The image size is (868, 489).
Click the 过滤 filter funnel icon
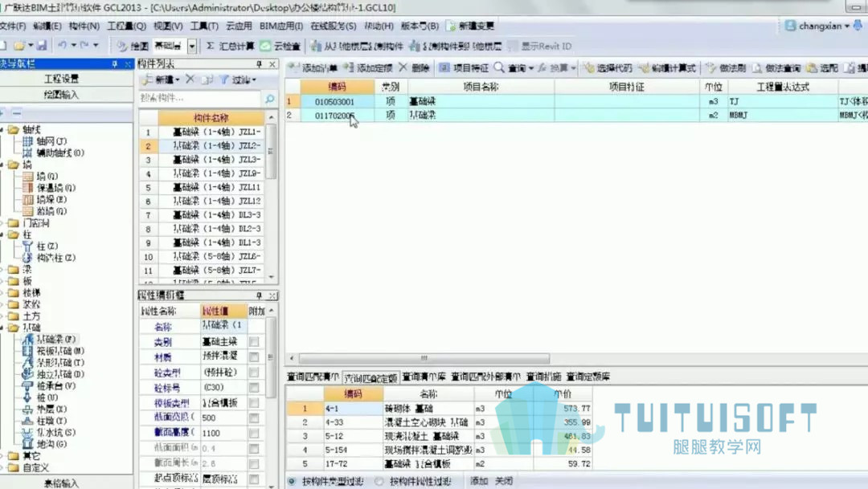click(x=224, y=79)
